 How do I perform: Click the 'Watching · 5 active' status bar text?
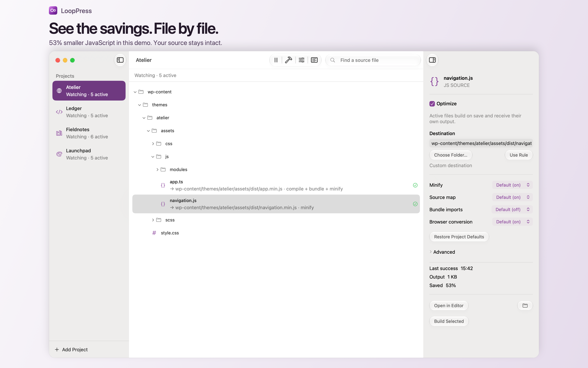click(x=155, y=75)
